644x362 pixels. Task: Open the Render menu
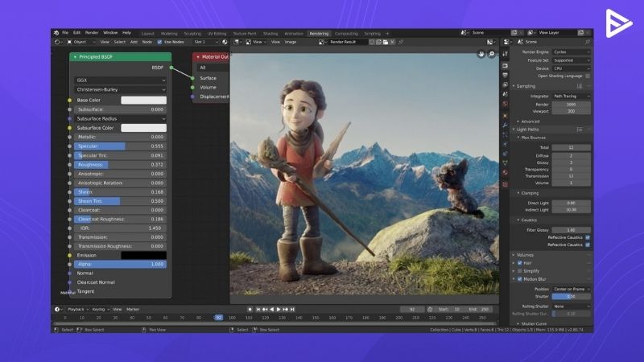tap(92, 33)
